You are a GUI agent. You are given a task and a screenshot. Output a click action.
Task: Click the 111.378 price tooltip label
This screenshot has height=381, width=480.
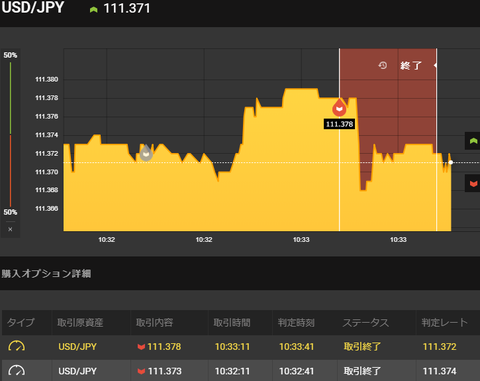(x=339, y=124)
